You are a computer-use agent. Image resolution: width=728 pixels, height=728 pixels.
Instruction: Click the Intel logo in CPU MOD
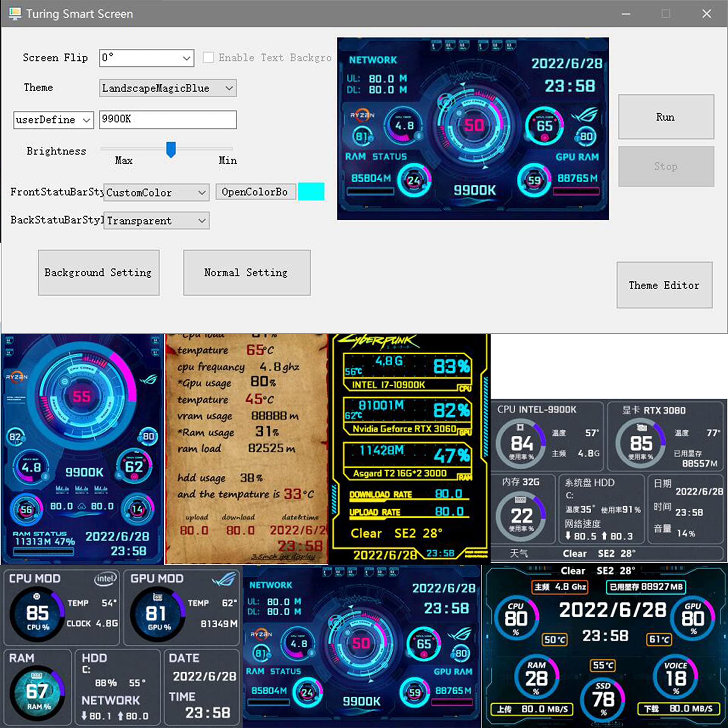point(106,578)
